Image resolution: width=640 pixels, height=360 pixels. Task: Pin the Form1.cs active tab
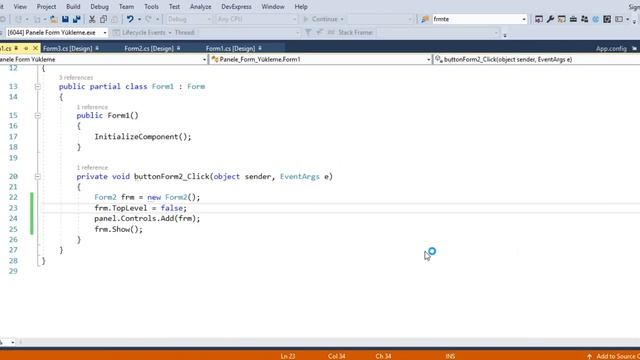pos(16,48)
